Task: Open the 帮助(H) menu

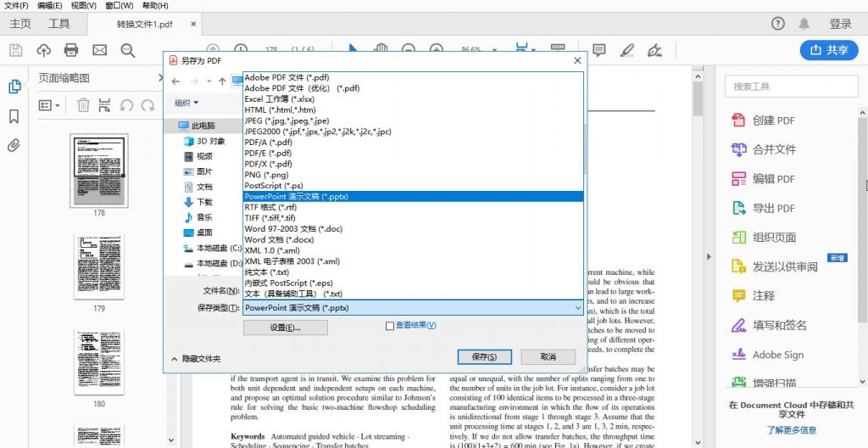Action: click(x=155, y=6)
